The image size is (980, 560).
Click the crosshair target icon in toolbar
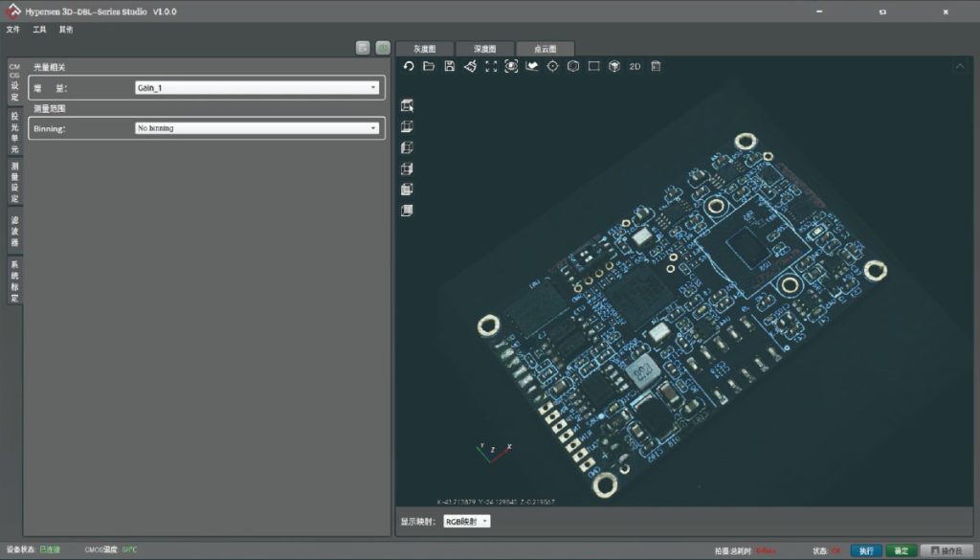(552, 66)
